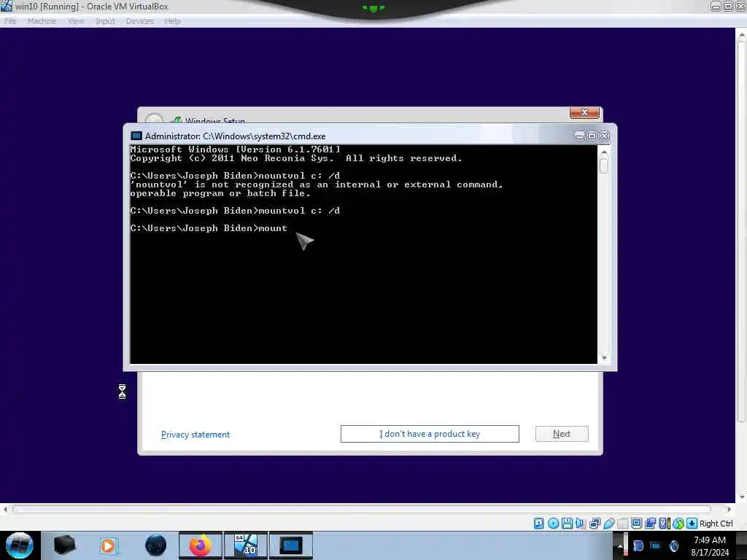Screen dimensions: 747x560
Task: Open the Privacy statement link
Action: point(196,435)
